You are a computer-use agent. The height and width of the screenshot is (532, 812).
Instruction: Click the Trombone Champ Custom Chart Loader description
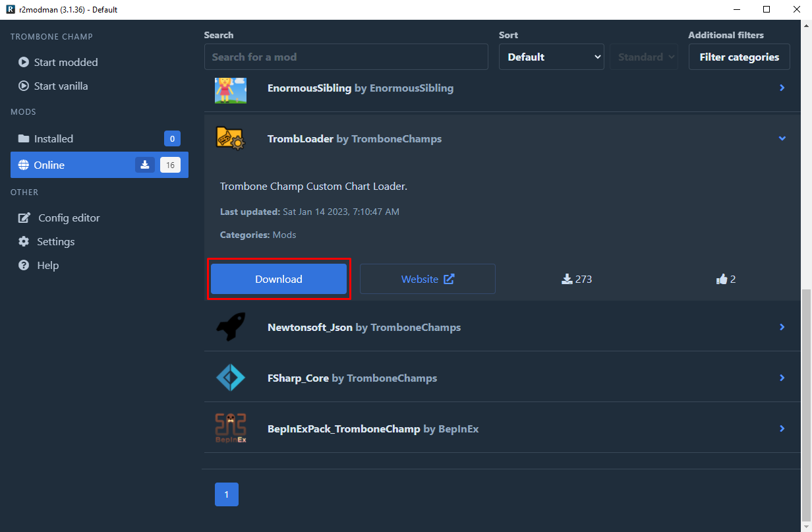pos(314,187)
